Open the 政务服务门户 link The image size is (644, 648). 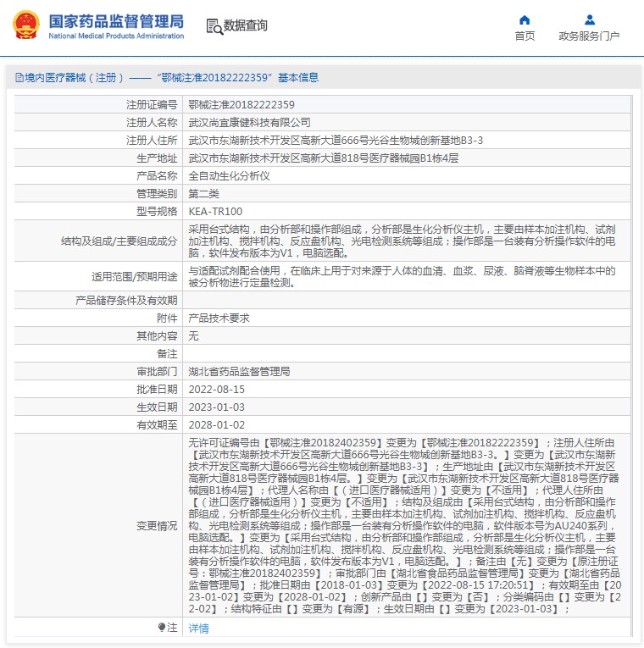589,36
